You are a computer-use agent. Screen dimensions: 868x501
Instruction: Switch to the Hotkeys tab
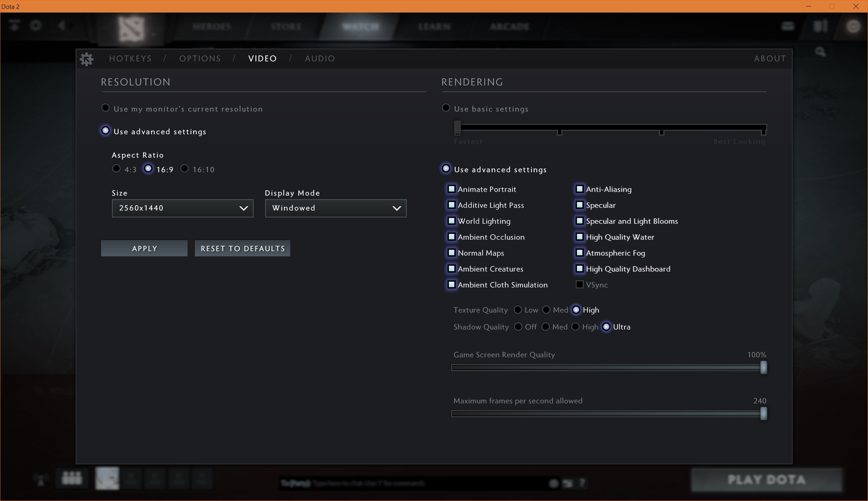[x=130, y=59]
